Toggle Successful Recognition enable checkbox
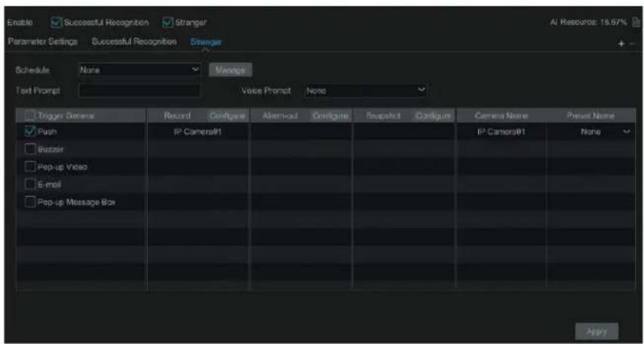Screen dimensions: 644x344 pyautogui.click(x=56, y=23)
